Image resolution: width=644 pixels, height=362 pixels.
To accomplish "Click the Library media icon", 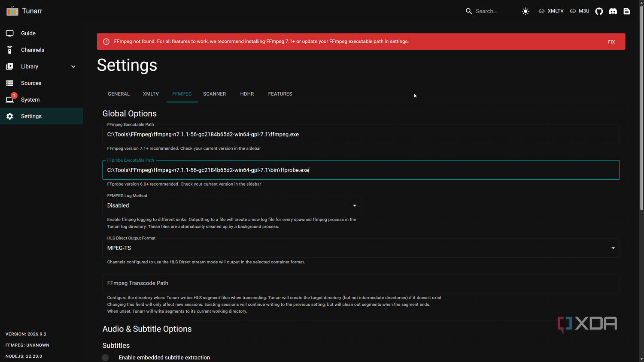I will (x=10, y=66).
